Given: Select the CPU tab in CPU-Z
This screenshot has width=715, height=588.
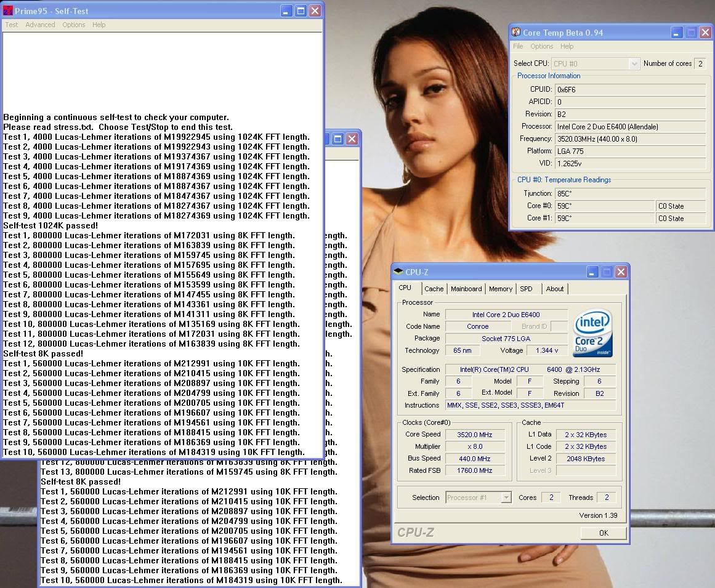Looking at the screenshot, I should tap(405, 288).
